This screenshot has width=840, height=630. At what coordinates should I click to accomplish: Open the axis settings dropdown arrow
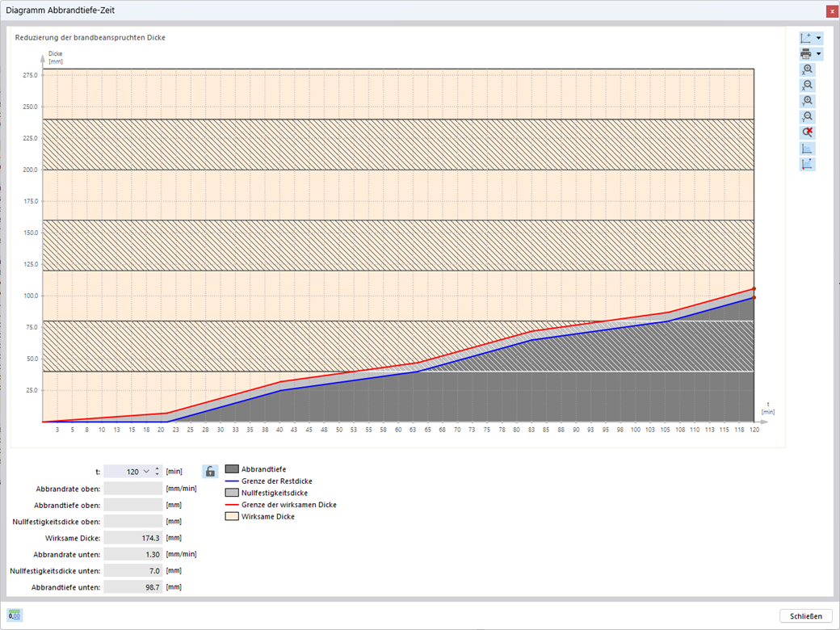(818, 38)
